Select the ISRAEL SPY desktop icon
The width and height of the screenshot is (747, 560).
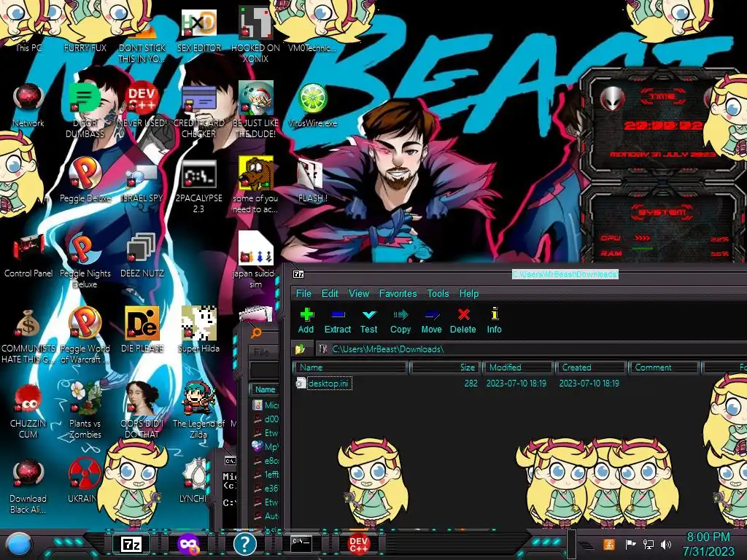(x=142, y=183)
